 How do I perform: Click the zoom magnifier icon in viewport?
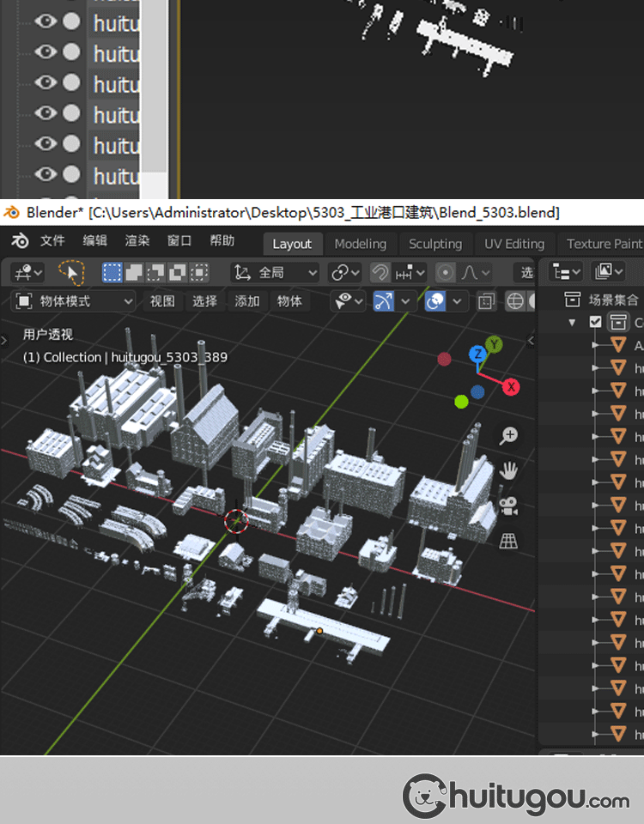point(509,435)
